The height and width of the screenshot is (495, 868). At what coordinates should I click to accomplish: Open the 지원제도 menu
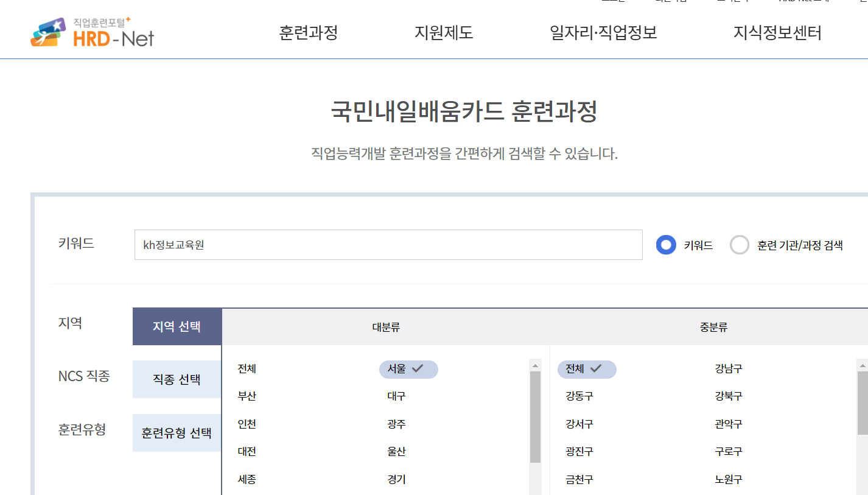click(444, 33)
